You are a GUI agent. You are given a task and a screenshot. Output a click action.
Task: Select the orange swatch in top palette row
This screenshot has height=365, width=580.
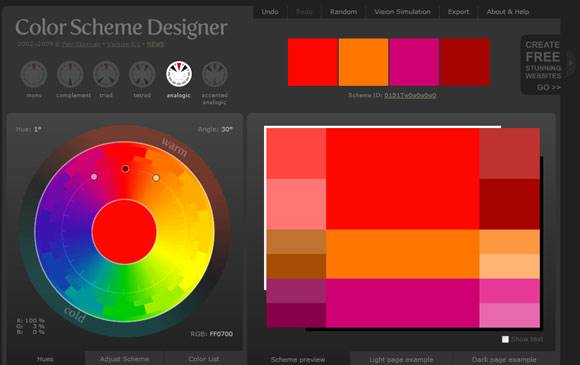(364, 62)
